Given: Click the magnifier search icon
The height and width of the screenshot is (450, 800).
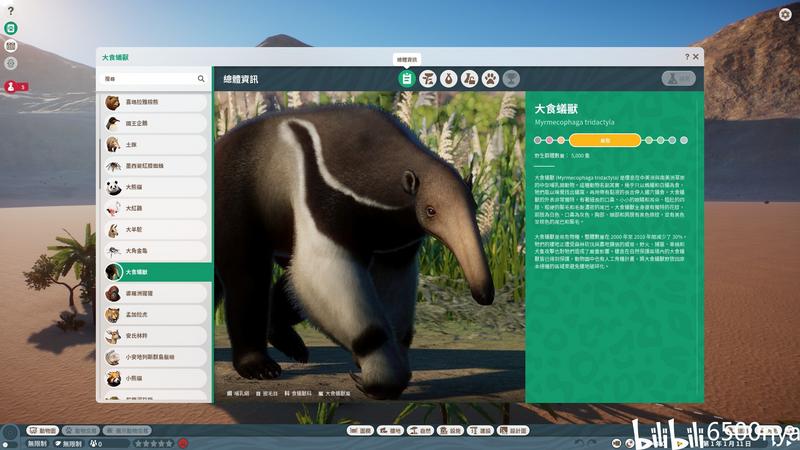Looking at the screenshot, I should click(201, 79).
